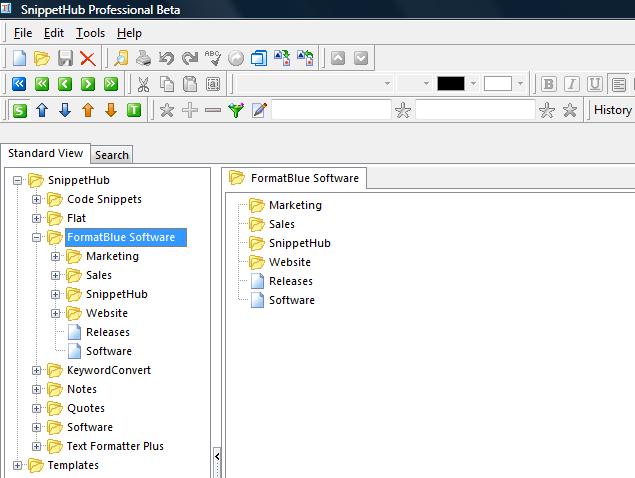This screenshot has width=635, height=478.
Task: Click the green double-right arrow icon
Action: (111, 84)
